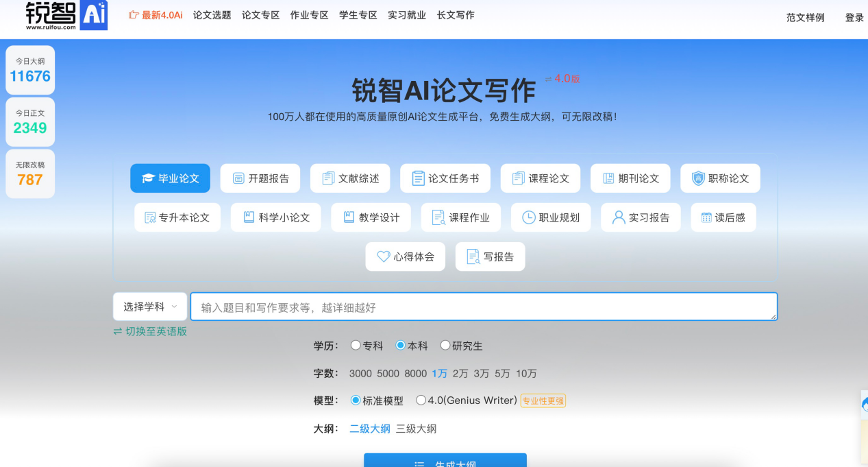Set word count to 2万
This screenshot has width=868, height=467.
[460, 374]
